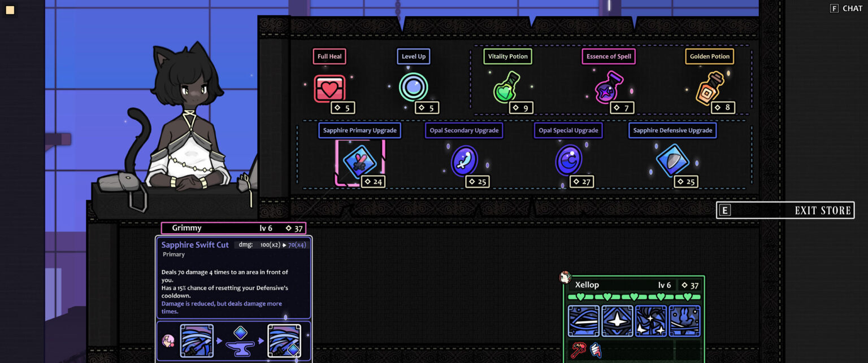Select the Opal Special Upgrade gem
Screen dimensions: 868x363
tap(568, 160)
